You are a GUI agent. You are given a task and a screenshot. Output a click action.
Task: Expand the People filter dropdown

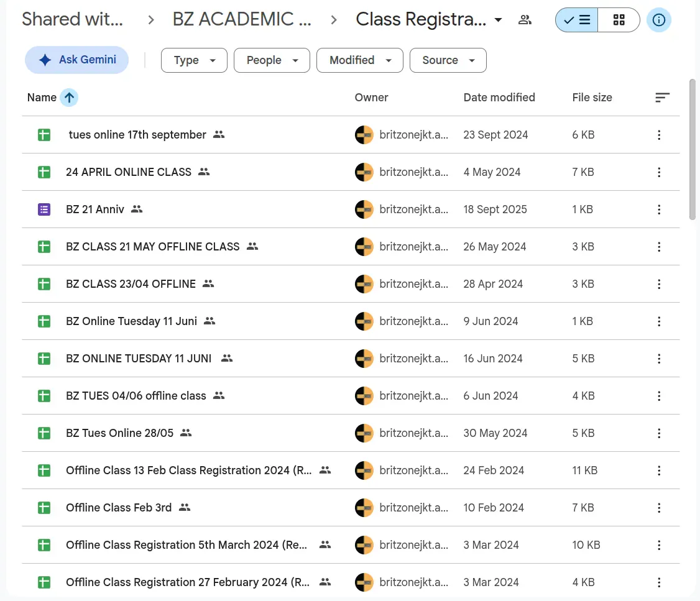tap(272, 60)
